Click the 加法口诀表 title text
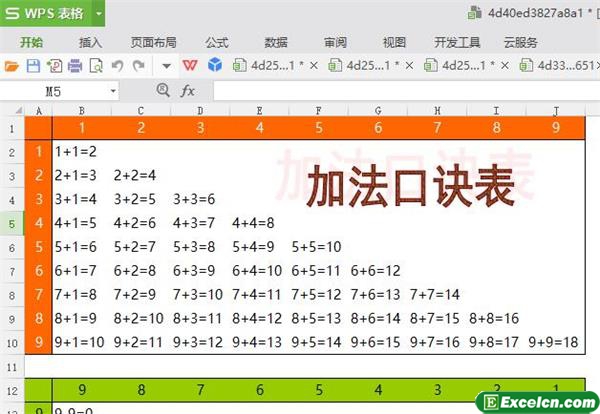Viewport: 600px width, 414px height. [411, 187]
